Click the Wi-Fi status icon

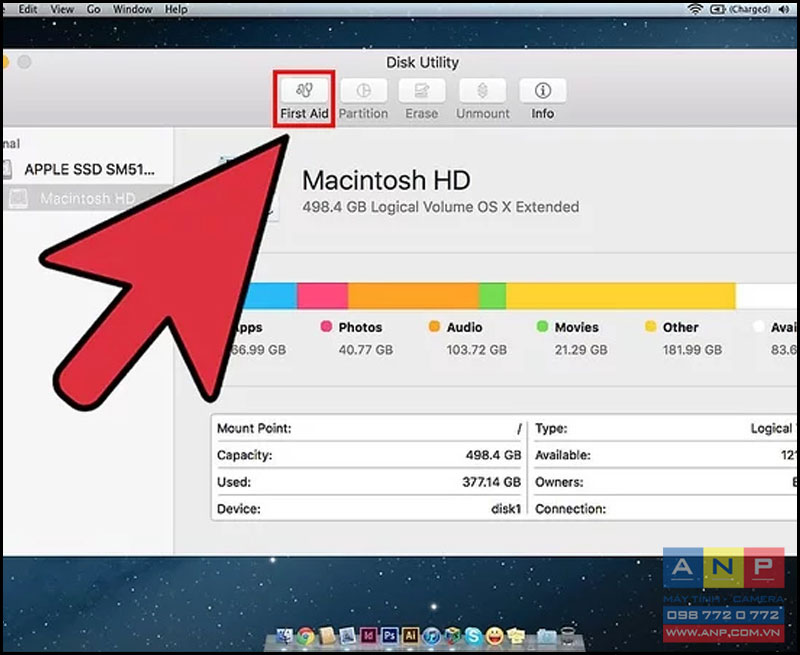click(695, 9)
